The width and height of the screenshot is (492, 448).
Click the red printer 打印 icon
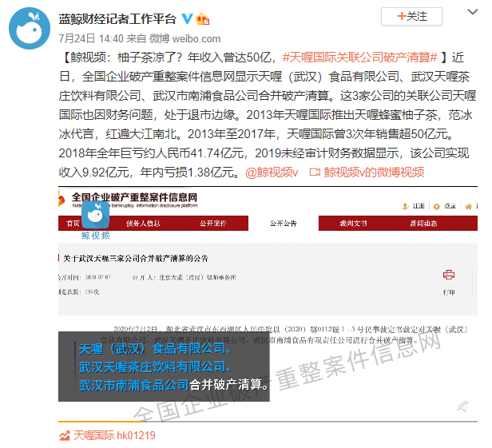[449, 276]
